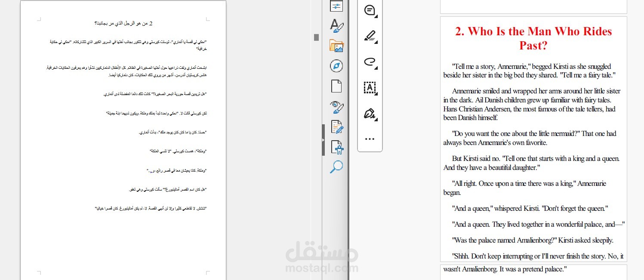Click the paragraph beginning "Annemarie smiled and wrapped"
The image size is (644, 280).
click(x=532, y=104)
